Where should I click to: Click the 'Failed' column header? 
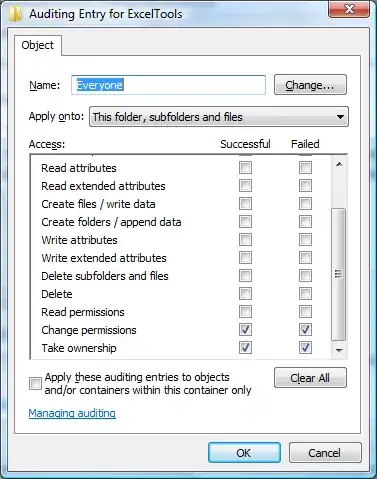click(305, 144)
